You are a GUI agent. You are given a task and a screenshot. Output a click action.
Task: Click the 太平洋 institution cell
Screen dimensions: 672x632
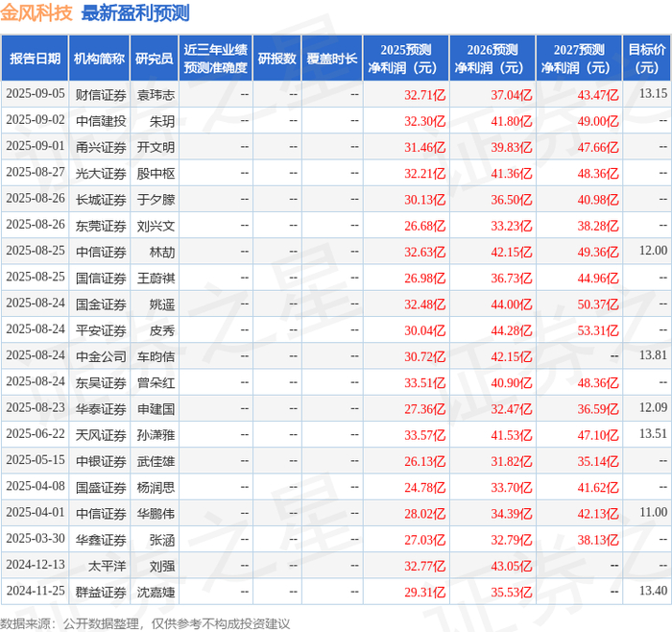pos(107,566)
